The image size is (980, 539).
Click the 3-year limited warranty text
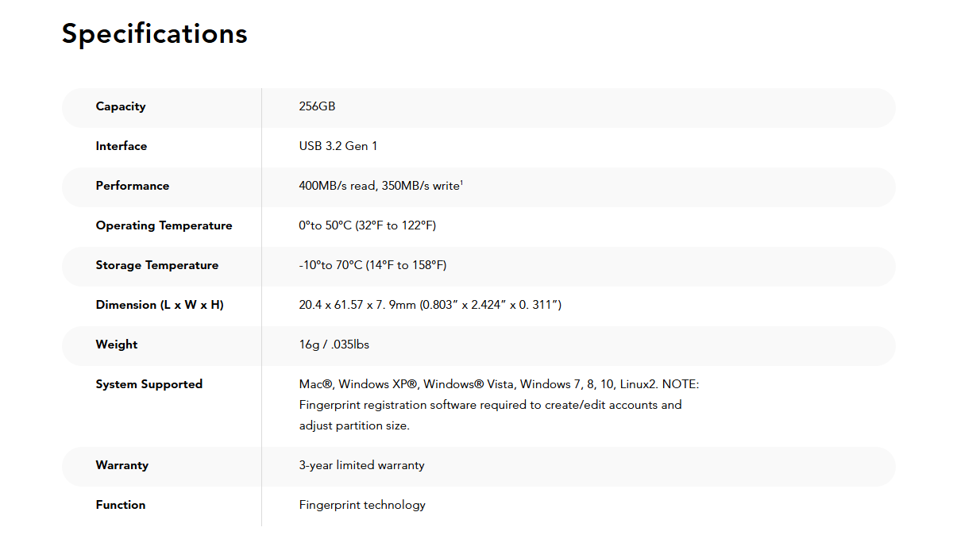361,465
